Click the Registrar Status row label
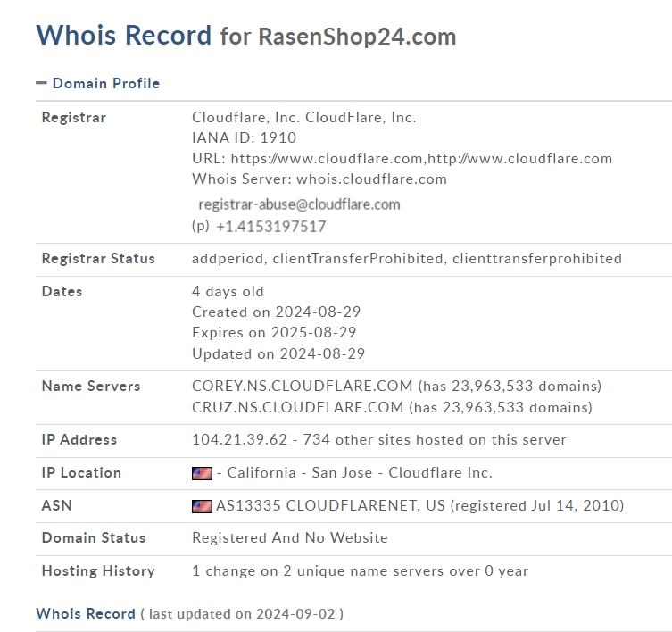The image size is (672, 632). click(98, 259)
